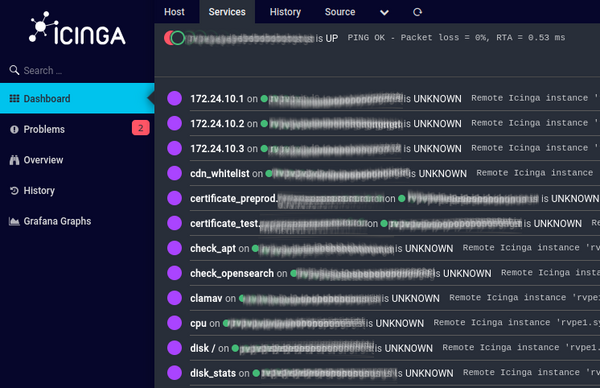Open the Dashboard menu item
Image resolution: width=600 pixels, height=388 pixels.
pyautogui.click(x=77, y=98)
